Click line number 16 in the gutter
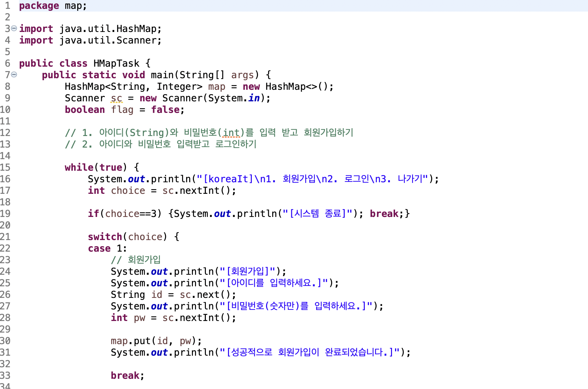588x389 pixels. click(5, 179)
